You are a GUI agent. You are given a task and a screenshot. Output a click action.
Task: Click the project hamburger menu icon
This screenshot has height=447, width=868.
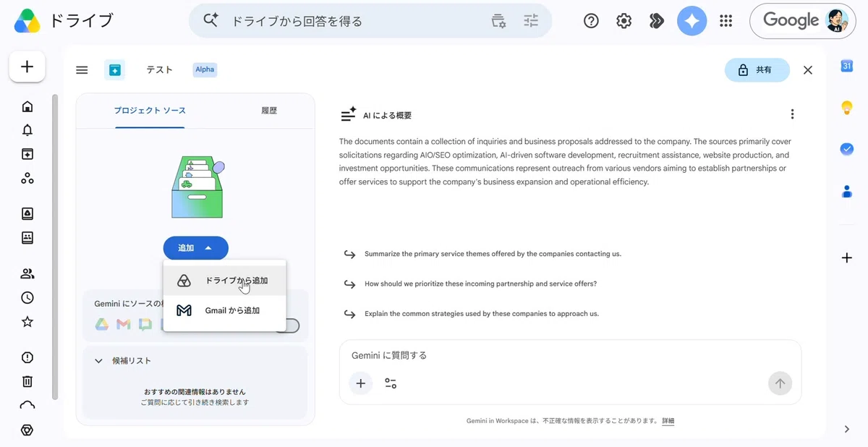click(82, 70)
